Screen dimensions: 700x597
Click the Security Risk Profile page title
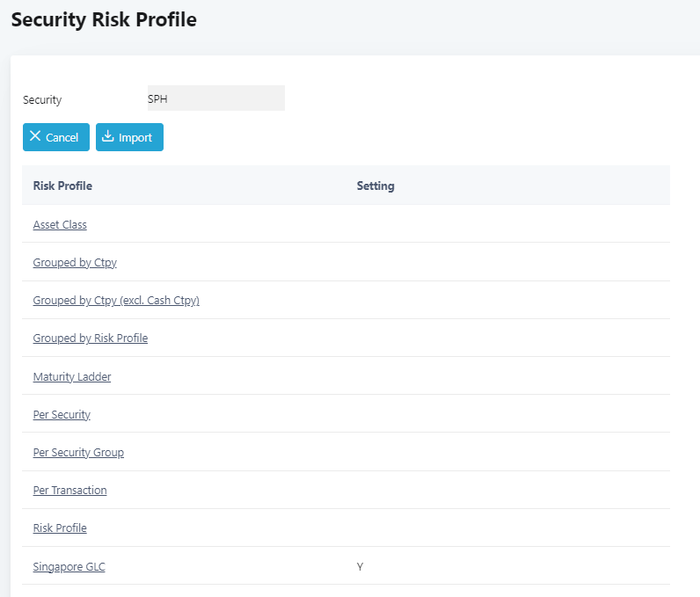[104, 19]
